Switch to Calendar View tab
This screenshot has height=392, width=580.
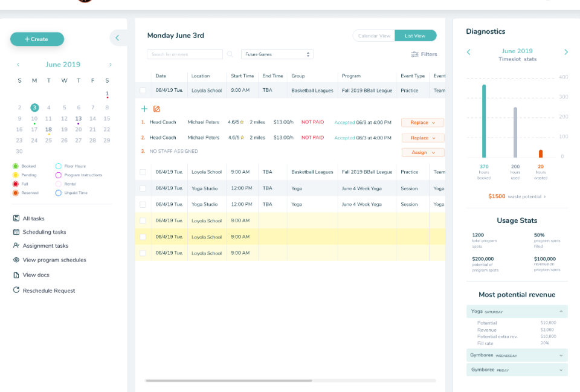coord(374,36)
